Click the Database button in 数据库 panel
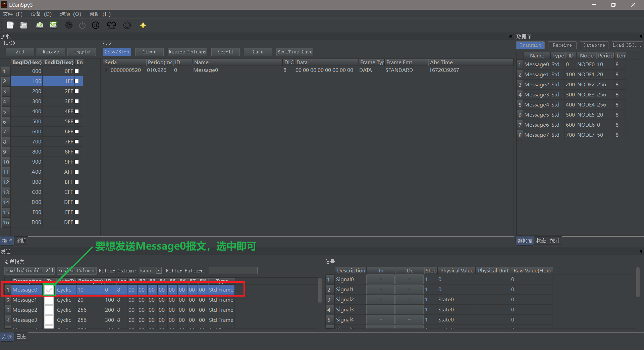The height and width of the screenshot is (350, 644). 594,45
